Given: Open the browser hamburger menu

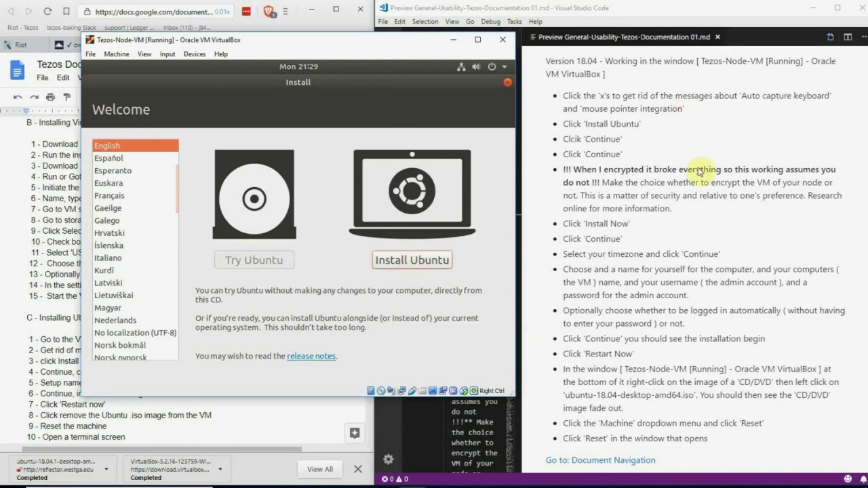Looking at the screenshot, I should tap(285, 12).
